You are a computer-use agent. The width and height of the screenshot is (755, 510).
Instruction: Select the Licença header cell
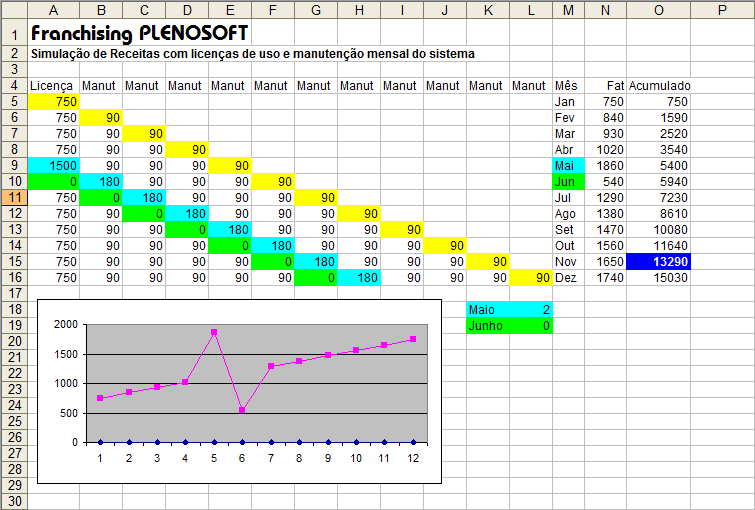click(x=54, y=86)
